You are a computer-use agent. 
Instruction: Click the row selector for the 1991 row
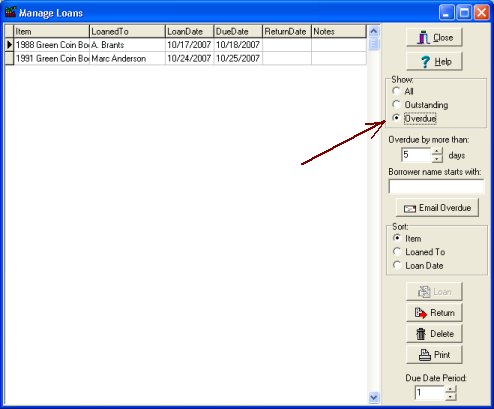tap(9, 58)
